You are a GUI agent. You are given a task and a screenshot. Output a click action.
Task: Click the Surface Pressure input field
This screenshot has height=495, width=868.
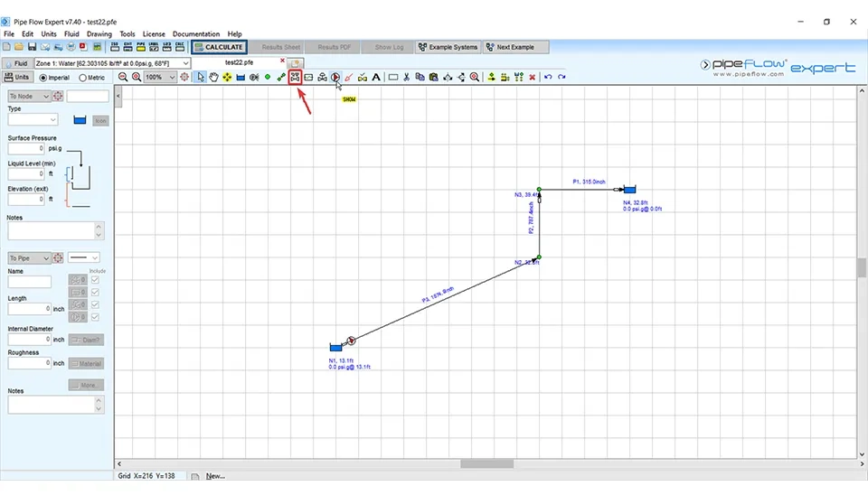tap(27, 148)
